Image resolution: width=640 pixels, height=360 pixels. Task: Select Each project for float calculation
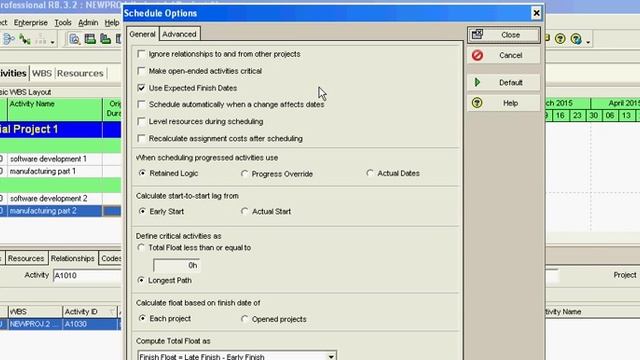click(x=142, y=318)
